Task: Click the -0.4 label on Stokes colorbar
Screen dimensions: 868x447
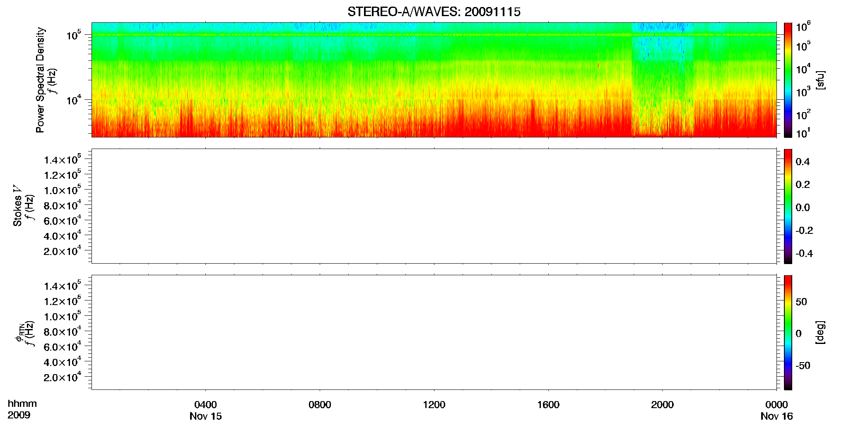Action: 804,253
